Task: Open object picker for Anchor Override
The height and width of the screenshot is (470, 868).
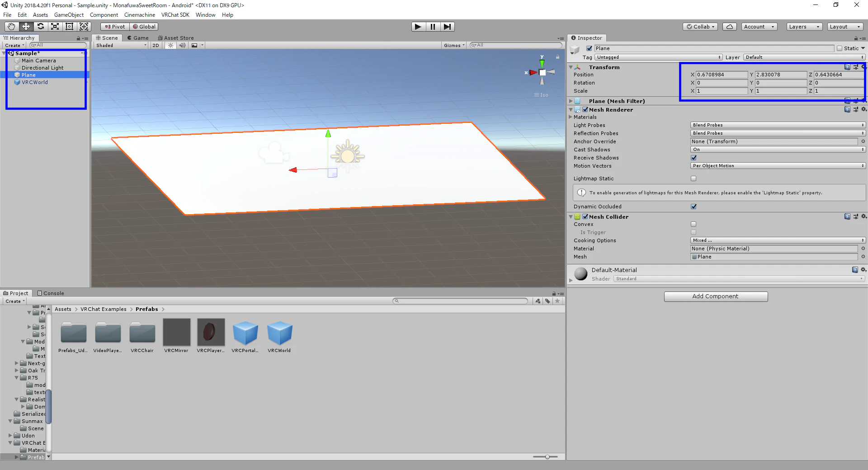Action: (863, 141)
